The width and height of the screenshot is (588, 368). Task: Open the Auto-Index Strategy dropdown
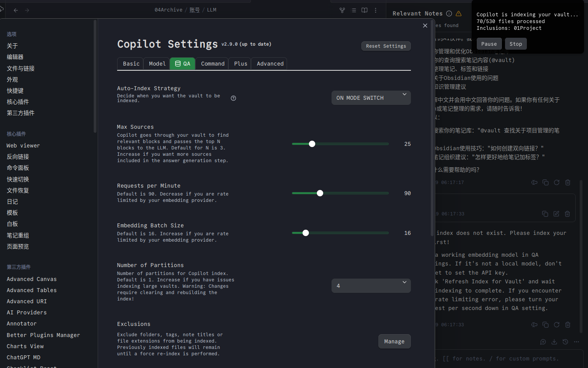tap(371, 98)
